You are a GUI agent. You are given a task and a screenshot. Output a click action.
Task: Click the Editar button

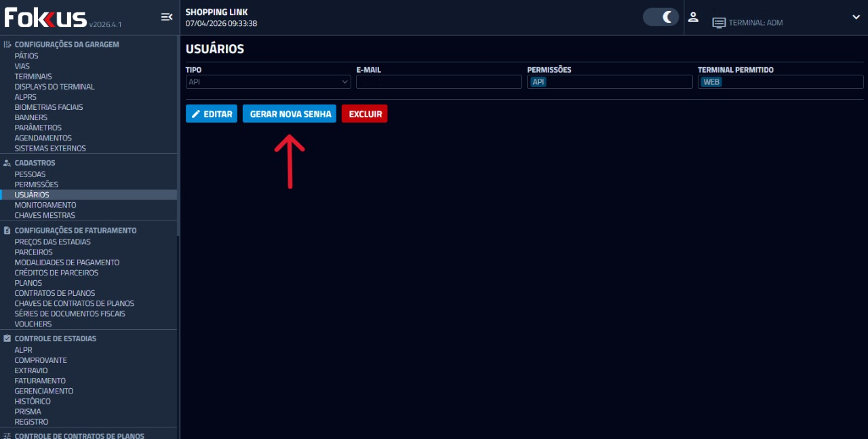(x=212, y=114)
